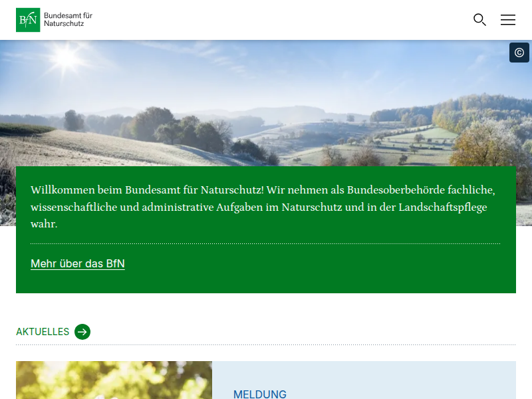532x399 pixels.
Task: Click the empty green area right of 'Mehr über das BfN'
Action: pos(319,266)
